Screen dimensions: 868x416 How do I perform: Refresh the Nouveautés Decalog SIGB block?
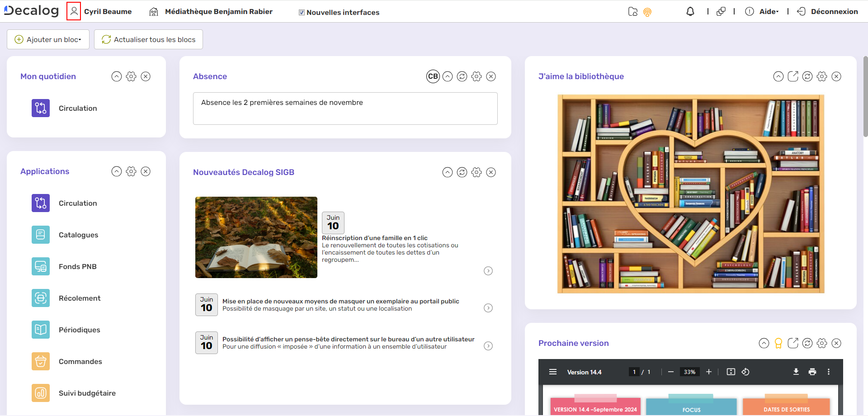pyautogui.click(x=462, y=172)
